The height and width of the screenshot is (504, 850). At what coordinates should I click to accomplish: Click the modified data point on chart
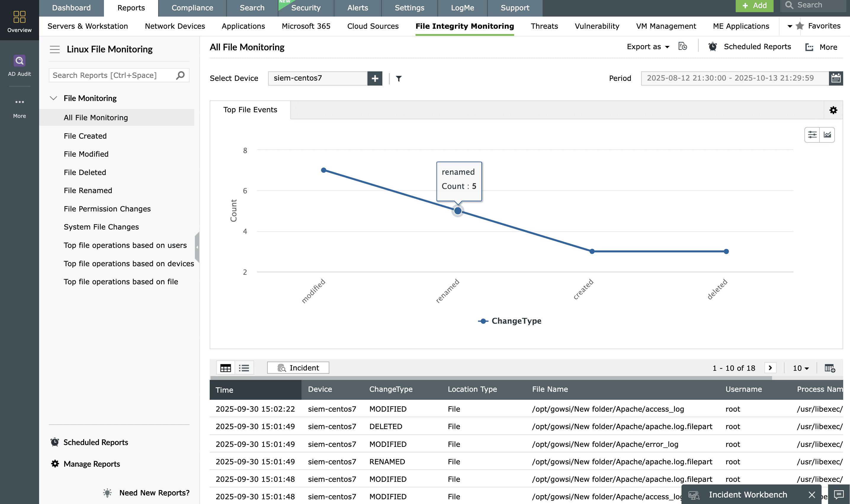[x=324, y=170]
